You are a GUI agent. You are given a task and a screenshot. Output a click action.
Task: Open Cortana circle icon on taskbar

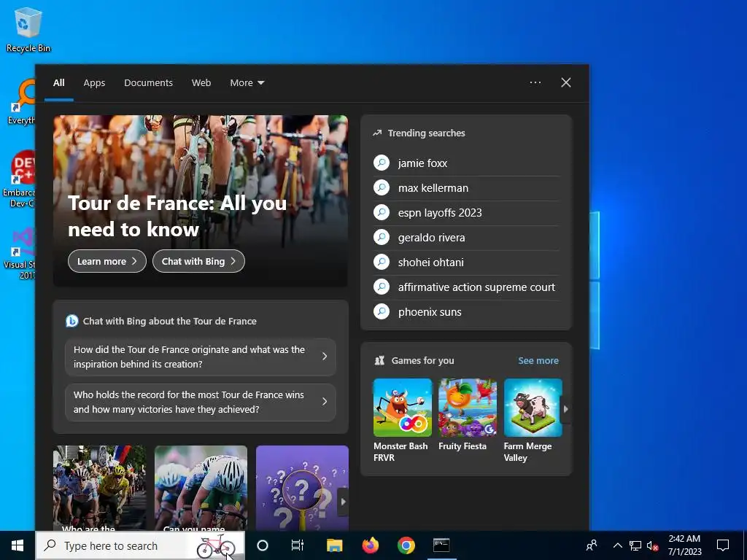coord(263,545)
